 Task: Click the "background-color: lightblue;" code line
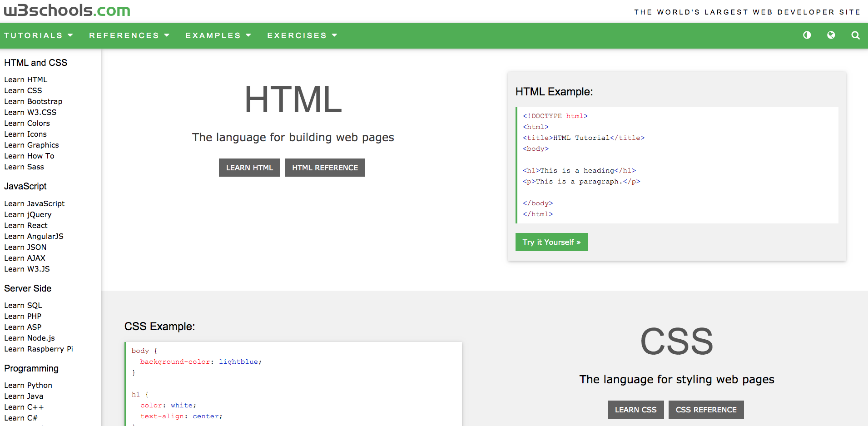click(x=201, y=362)
